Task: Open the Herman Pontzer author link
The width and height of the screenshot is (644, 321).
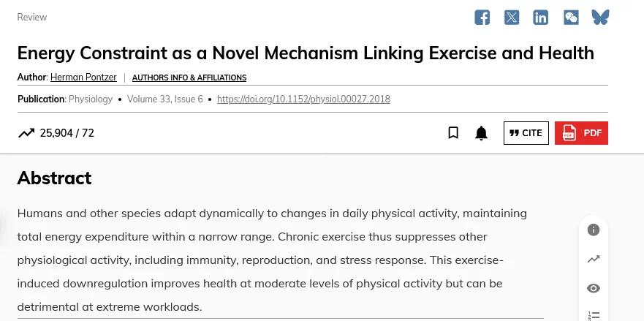Action: click(x=83, y=78)
